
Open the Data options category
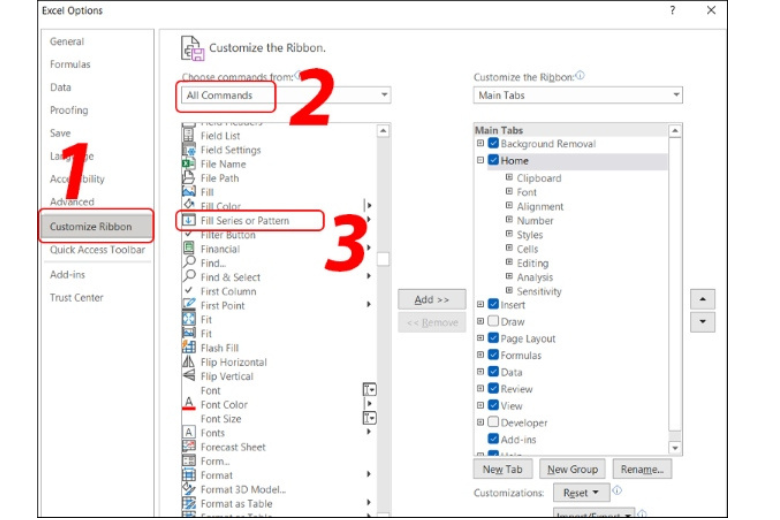tap(61, 88)
